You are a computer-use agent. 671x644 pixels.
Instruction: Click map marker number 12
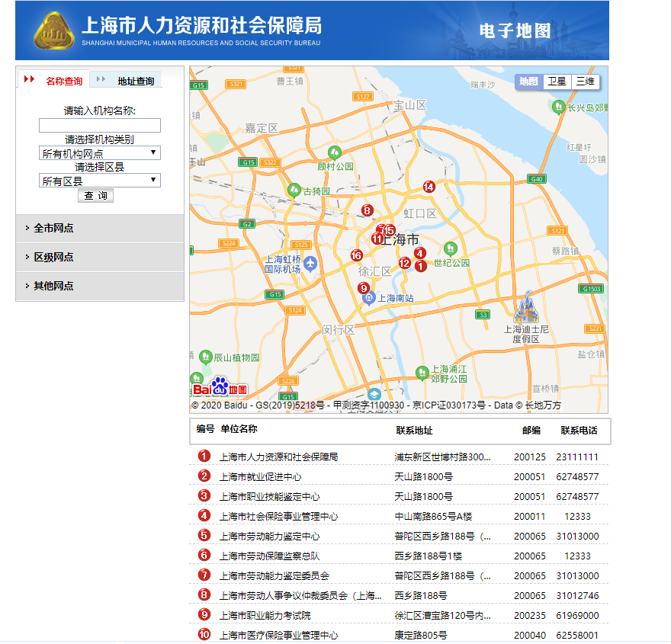[404, 264]
